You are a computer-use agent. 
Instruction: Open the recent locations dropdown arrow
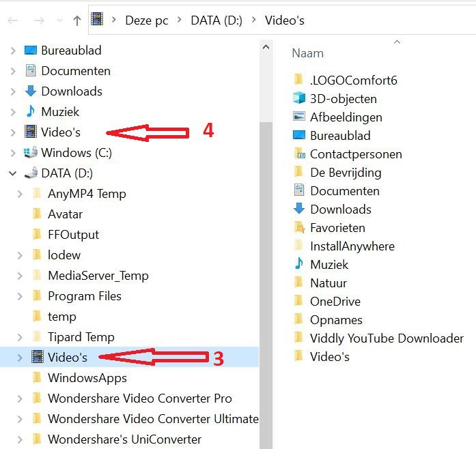tap(60, 20)
